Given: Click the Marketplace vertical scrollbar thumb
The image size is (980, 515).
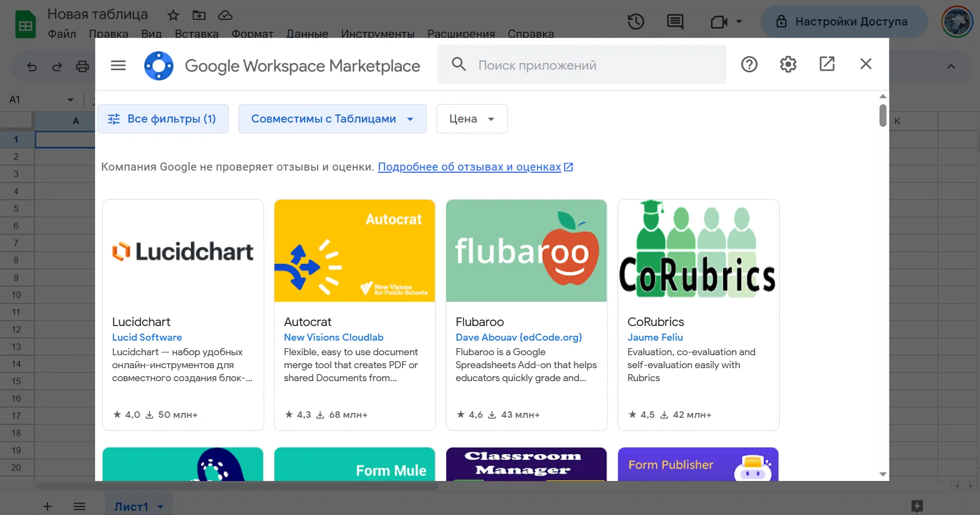Looking at the screenshot, I should click(882, 116).
